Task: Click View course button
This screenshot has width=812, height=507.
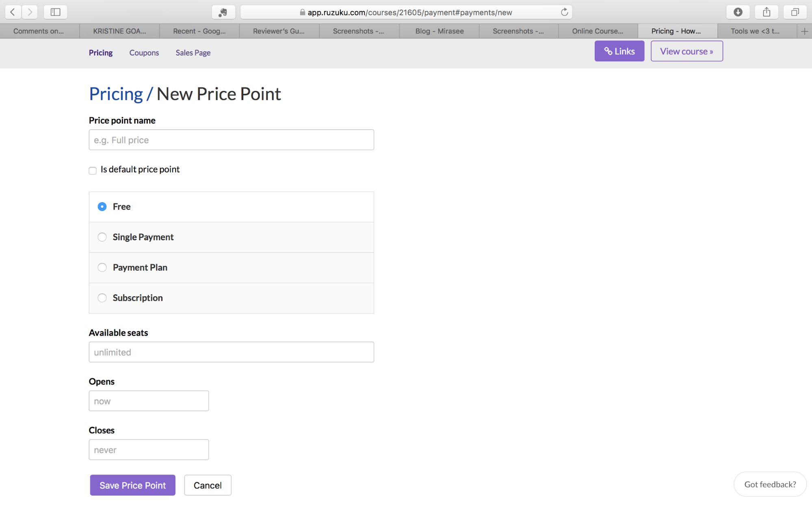Action: pyautogui.click(x=686, y=51)
